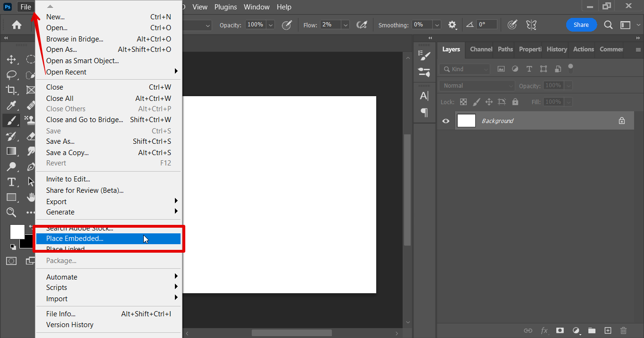Select the Brush tool in the toolbar
Screen dimensions: 644x338
[11, 120]
